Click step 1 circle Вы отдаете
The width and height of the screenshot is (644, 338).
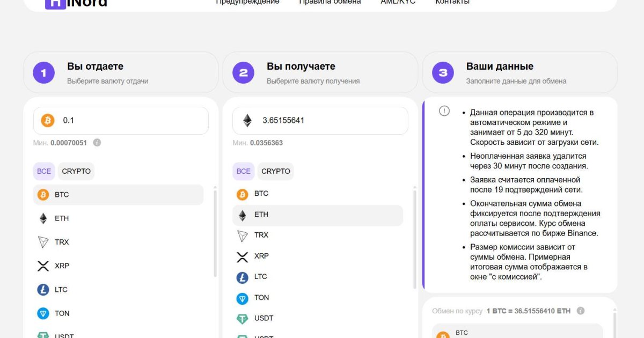pos(44,73)
